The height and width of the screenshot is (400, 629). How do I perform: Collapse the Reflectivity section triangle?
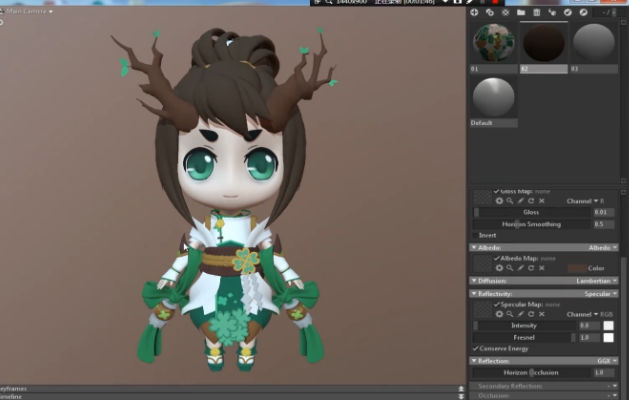point(474,294)
